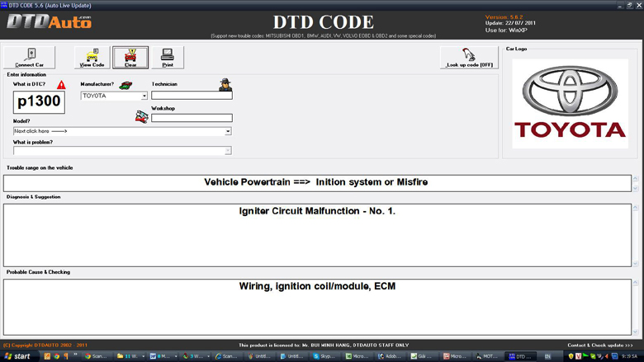Screen dimensions: 644x362
Task: Click the green car icon beside Manufacturer
Action: (x=125, y=85)
